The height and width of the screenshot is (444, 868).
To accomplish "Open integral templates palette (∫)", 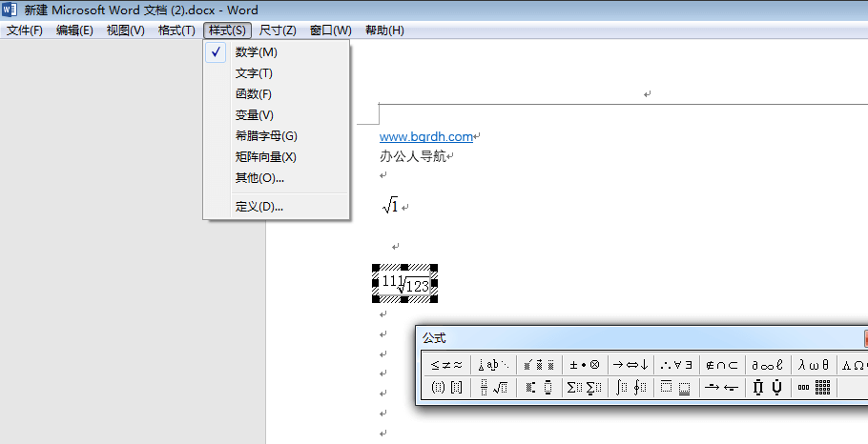I will click(x=630, y=388).
